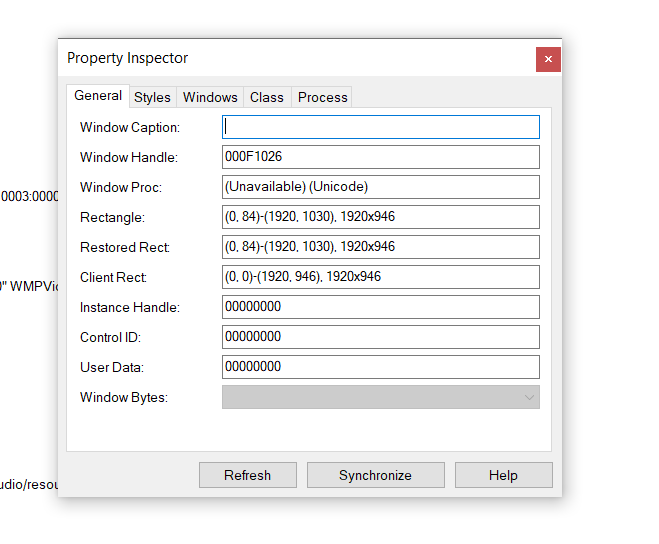Viewport: 659px width, 544px height.
Task: Select the Process tab
Action: pos(322,97)
